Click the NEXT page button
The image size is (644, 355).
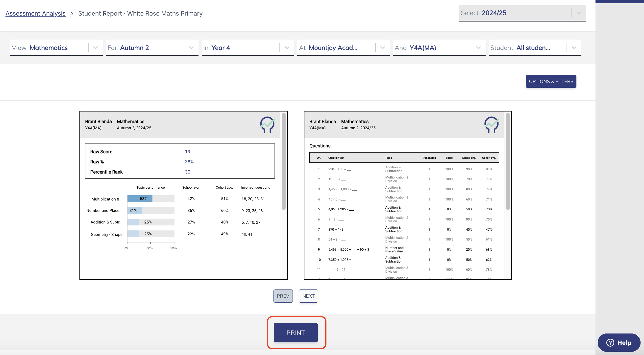(308, 296)
